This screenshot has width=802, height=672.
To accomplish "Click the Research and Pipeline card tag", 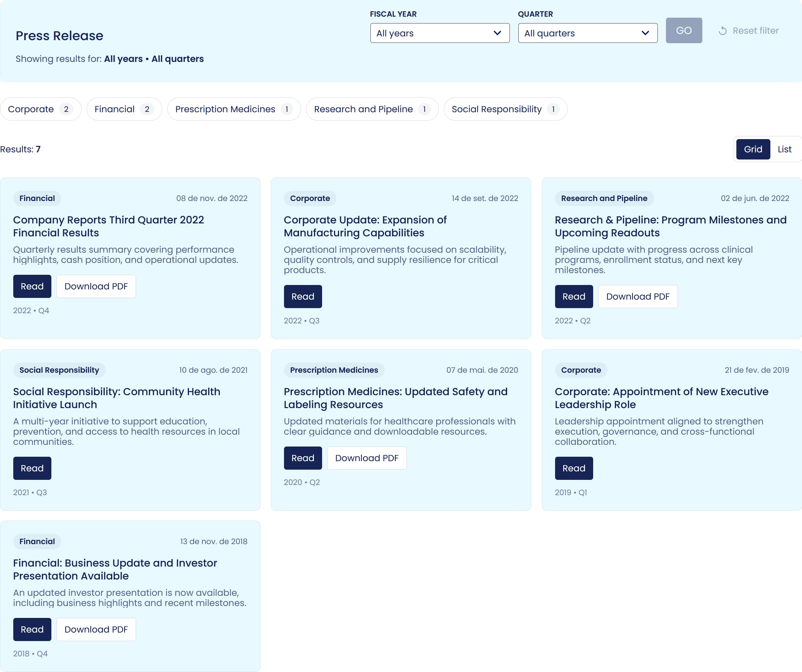I will (604, 198).
